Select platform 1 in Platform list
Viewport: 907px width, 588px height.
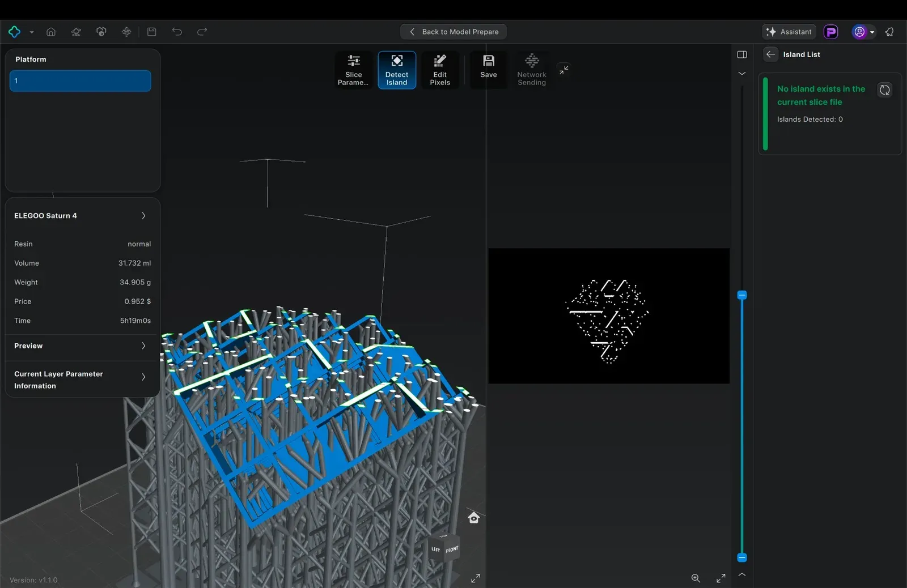80,81
